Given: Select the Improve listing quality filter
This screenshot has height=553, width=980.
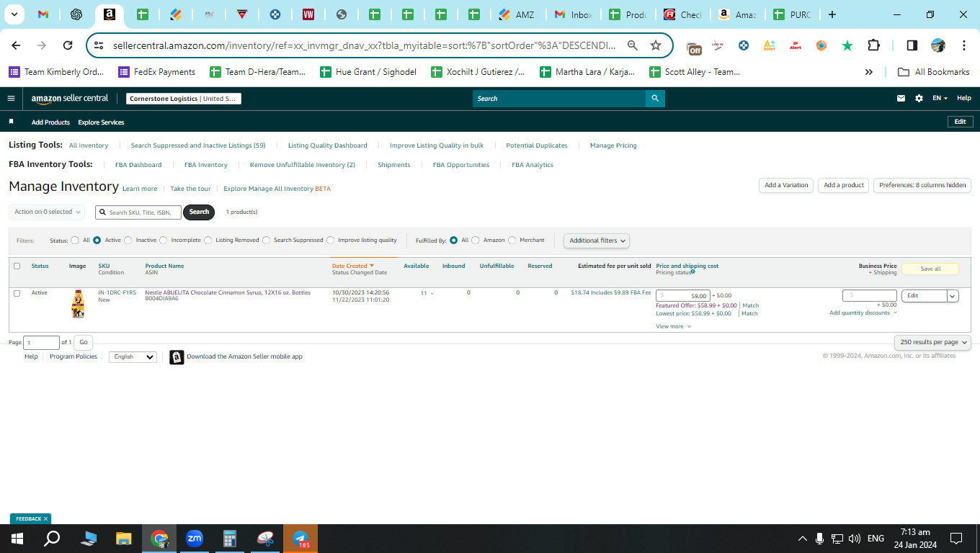Looking at the screenshot, I should [331, 240].
